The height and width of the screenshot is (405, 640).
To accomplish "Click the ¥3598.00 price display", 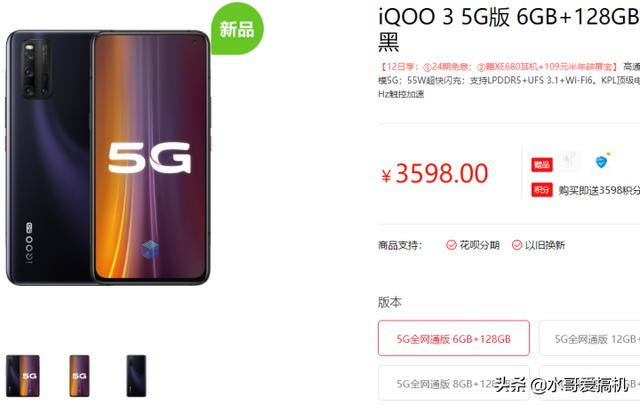I will 435,174.
